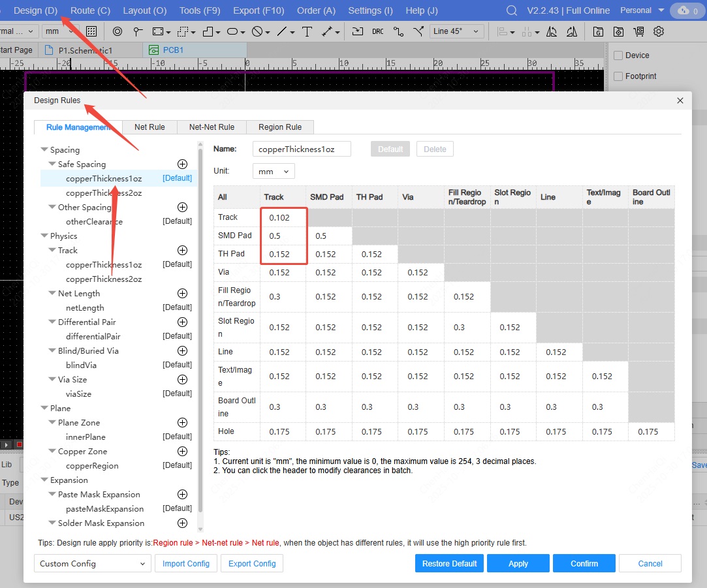The image size is (707, 588).
Task: Select the Text tool in toolbar
Action: (307, 31)
